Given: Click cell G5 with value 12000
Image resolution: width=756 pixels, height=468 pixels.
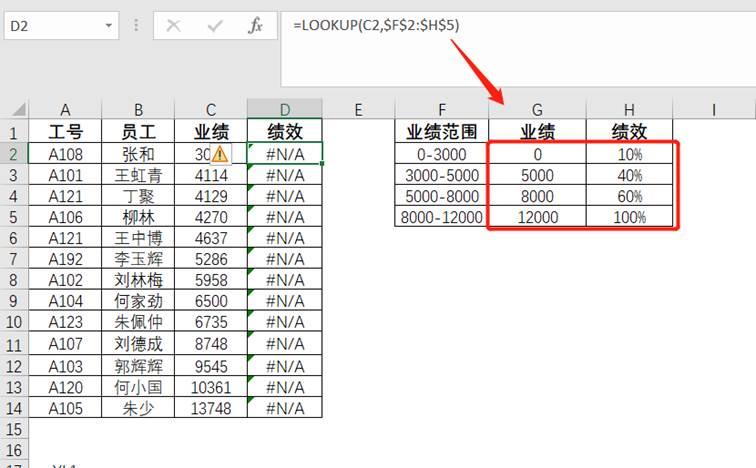Looking at the screenshot, I should 538,217.
